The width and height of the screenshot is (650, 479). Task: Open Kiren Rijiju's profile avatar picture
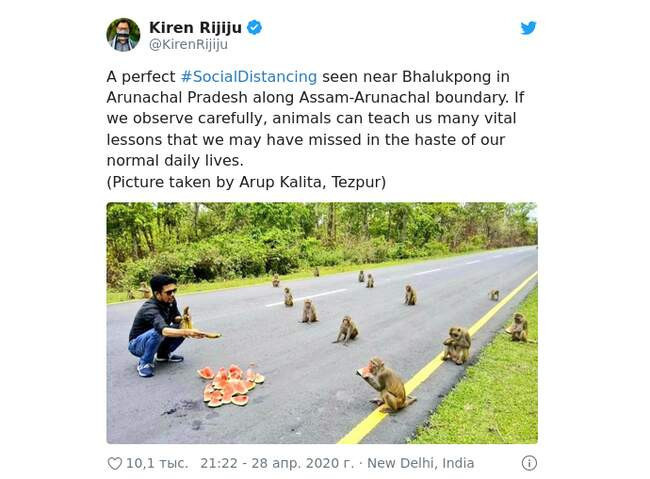coord(123,34)
